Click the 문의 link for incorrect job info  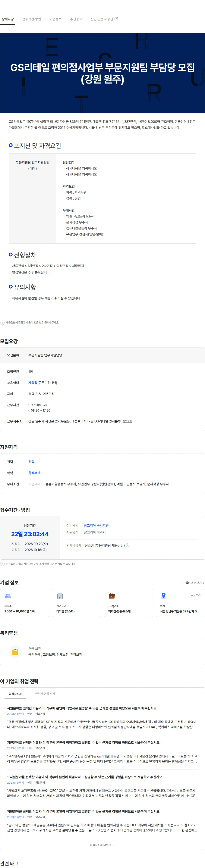tap(47, 322)
